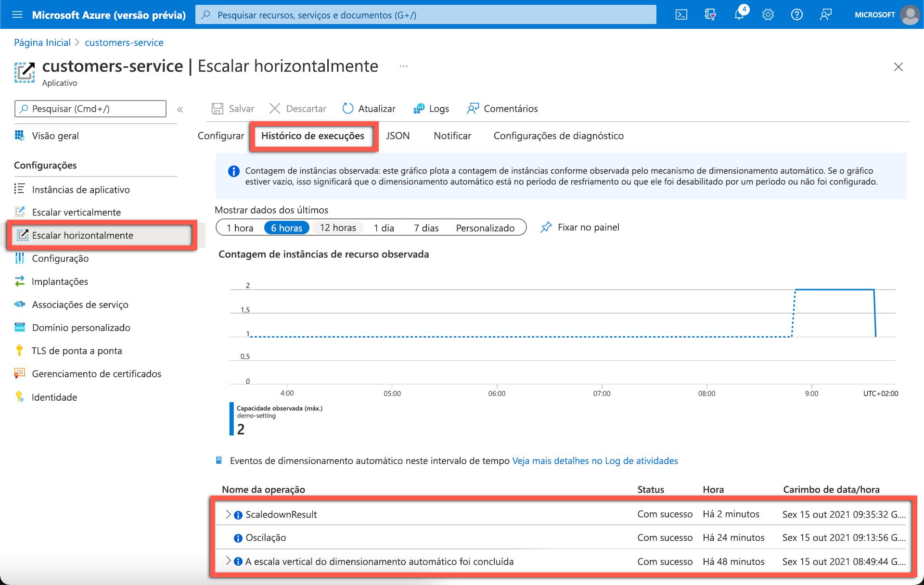
Task: Collapse the left sidebar menu with chevrons
Action: click(x=180, y=110)
